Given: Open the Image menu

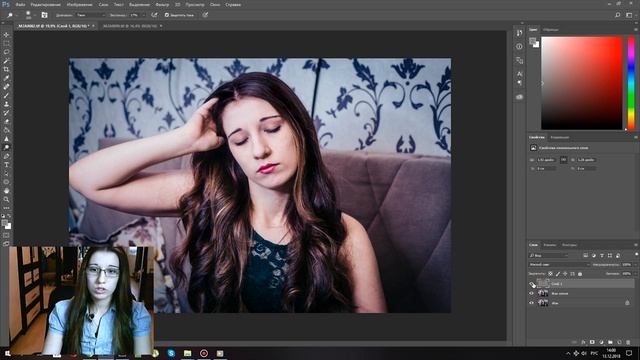Looking at the screenshot, I should pos(79,4).
